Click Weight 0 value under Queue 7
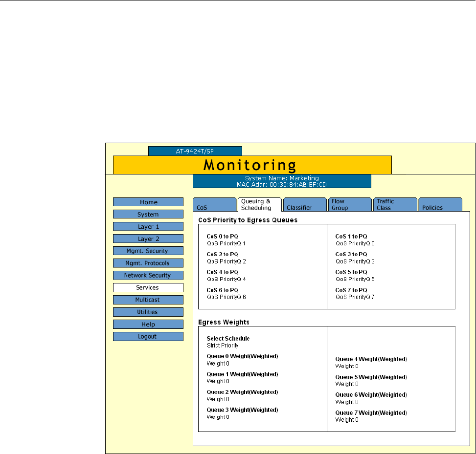 click(x=347, y=420)
